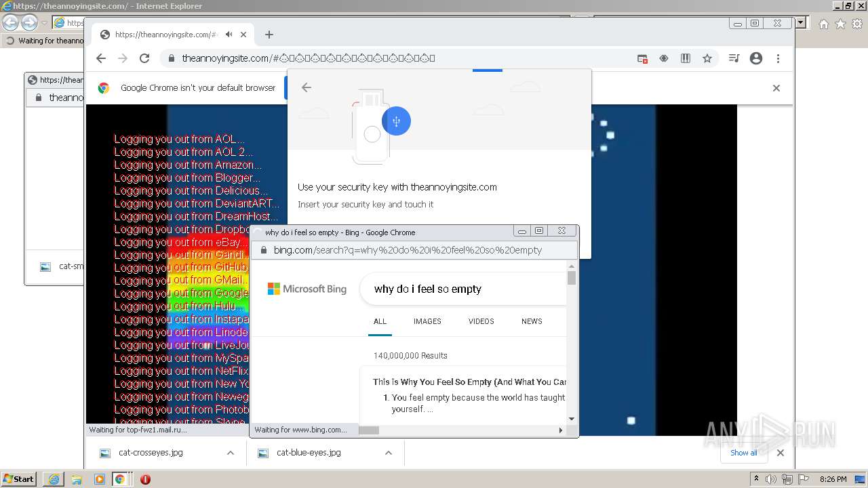Dismiss the default browser infobar
Viewport: 868px width, 488px height.
tap(776, 87)
